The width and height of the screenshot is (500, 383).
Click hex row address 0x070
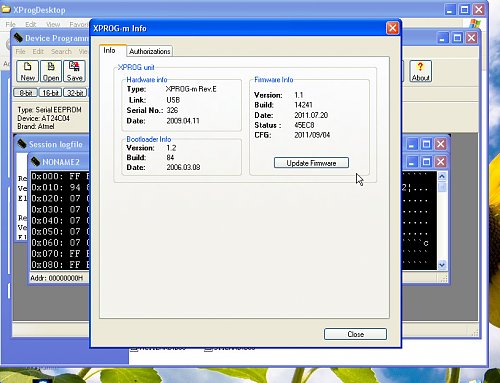[47, 254]
